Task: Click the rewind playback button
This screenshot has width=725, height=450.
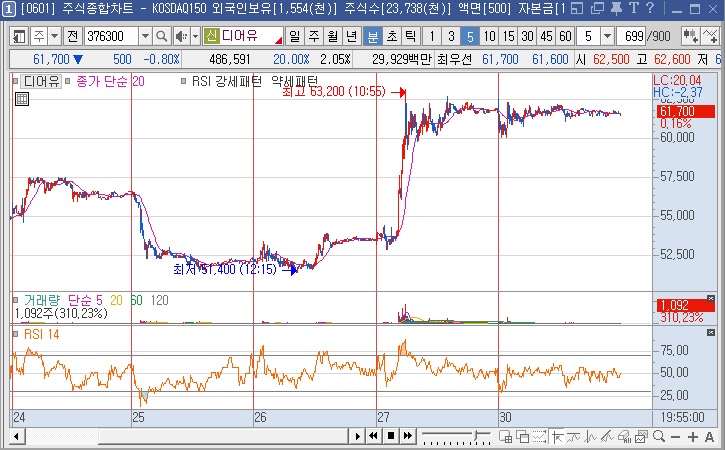Action: 374,436
